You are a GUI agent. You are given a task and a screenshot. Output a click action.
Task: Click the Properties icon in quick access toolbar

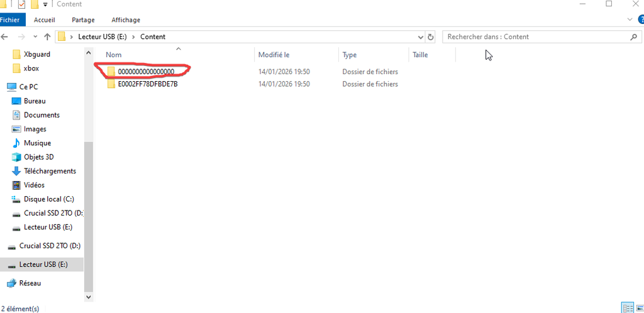point(21,4)
